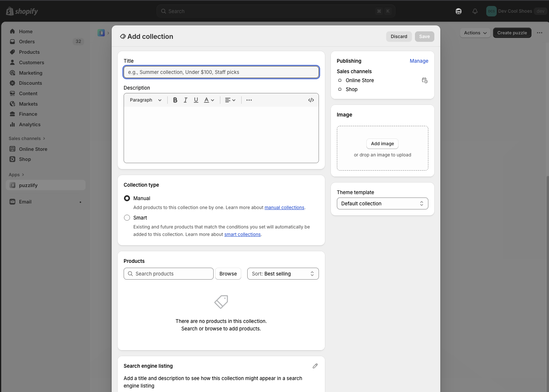Image resolution: width=549 pixels, height=392 pixels.
Task: Toggle the Online Store sales channel
Action: tap(340, 80)
